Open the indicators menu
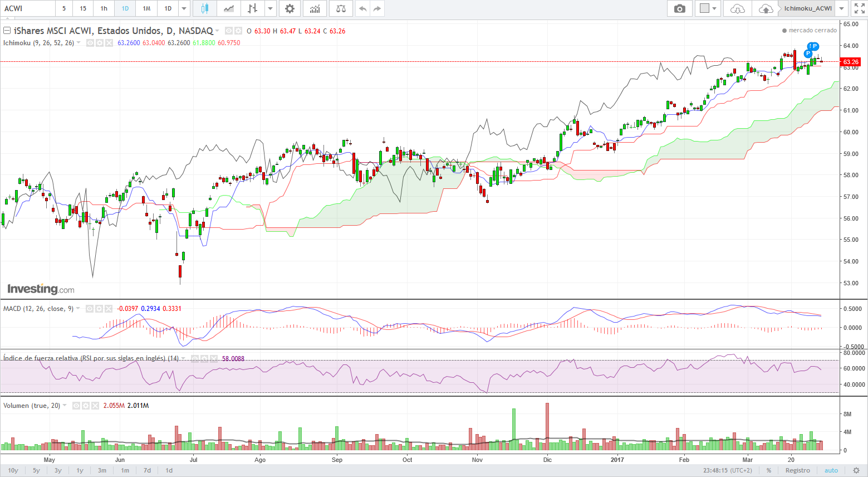Viewport: 868px width, 477px height. tap(315, 8)
